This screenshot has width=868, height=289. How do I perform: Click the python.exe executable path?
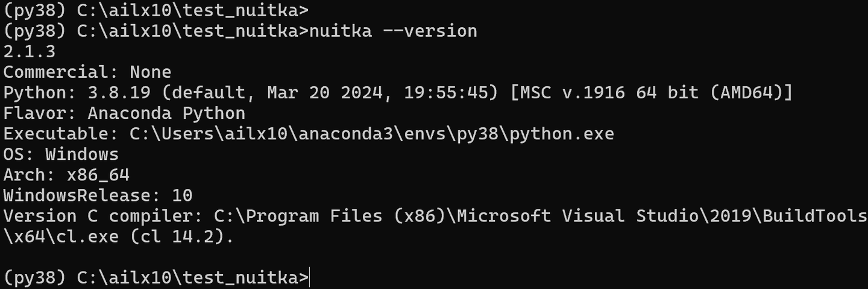[371, 133]
